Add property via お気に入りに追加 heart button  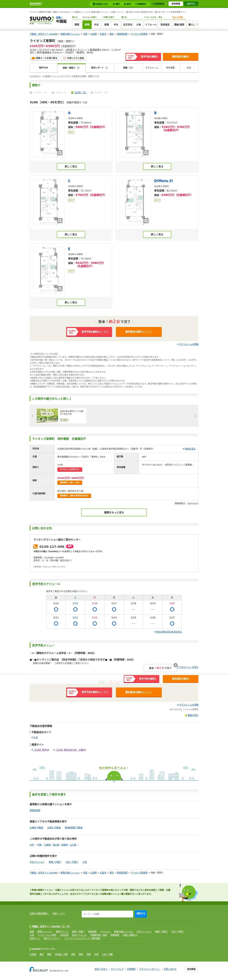74,58
